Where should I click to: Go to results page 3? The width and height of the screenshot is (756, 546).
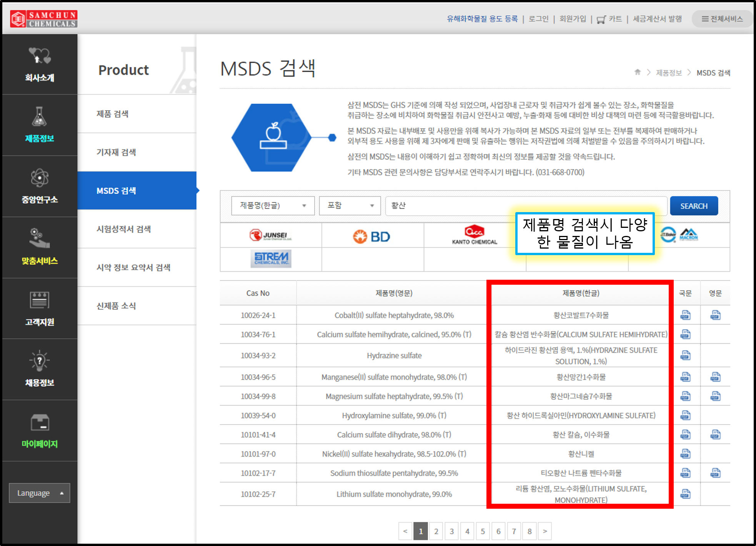[x=452, y=531]
